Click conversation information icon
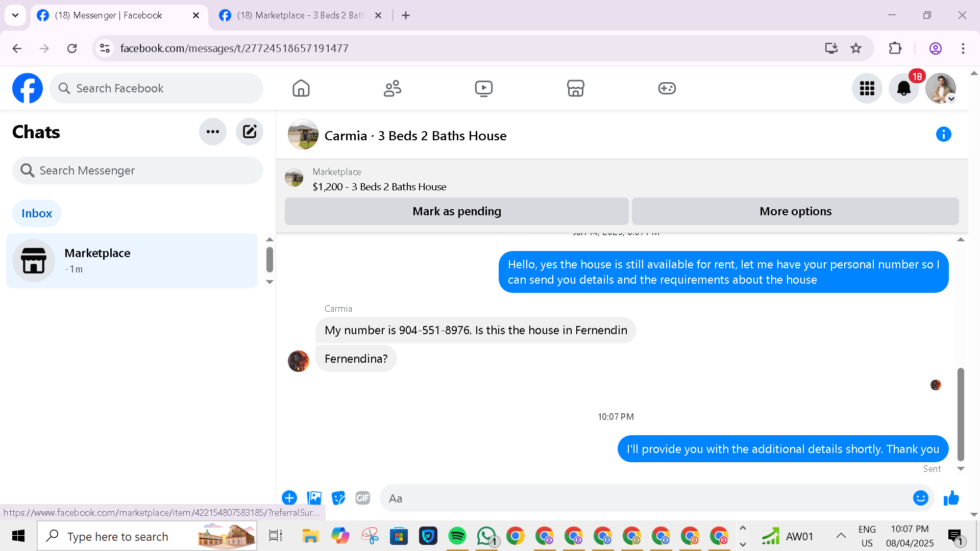This screenshot has height=551, width=980. point(943,134)
